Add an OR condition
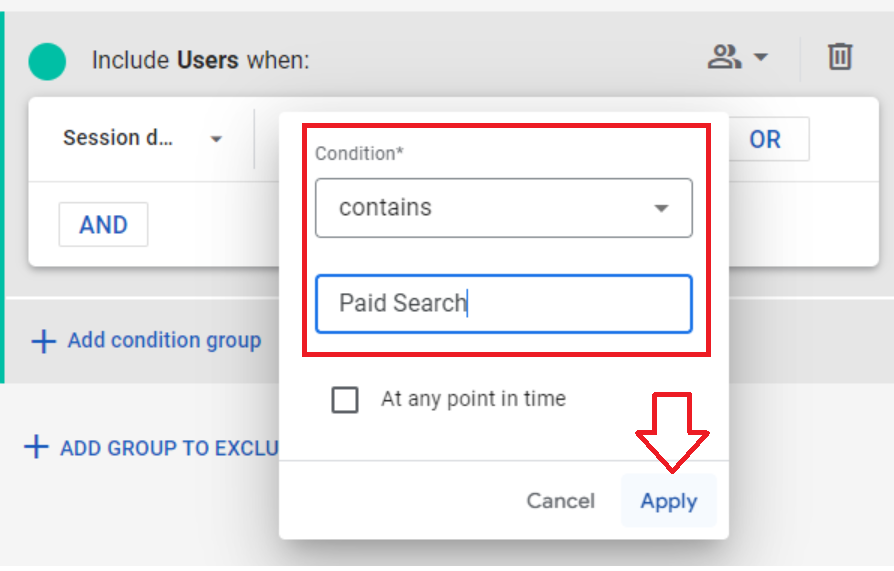The height and width of the screenshot is (571, 894). coord(764,139)
